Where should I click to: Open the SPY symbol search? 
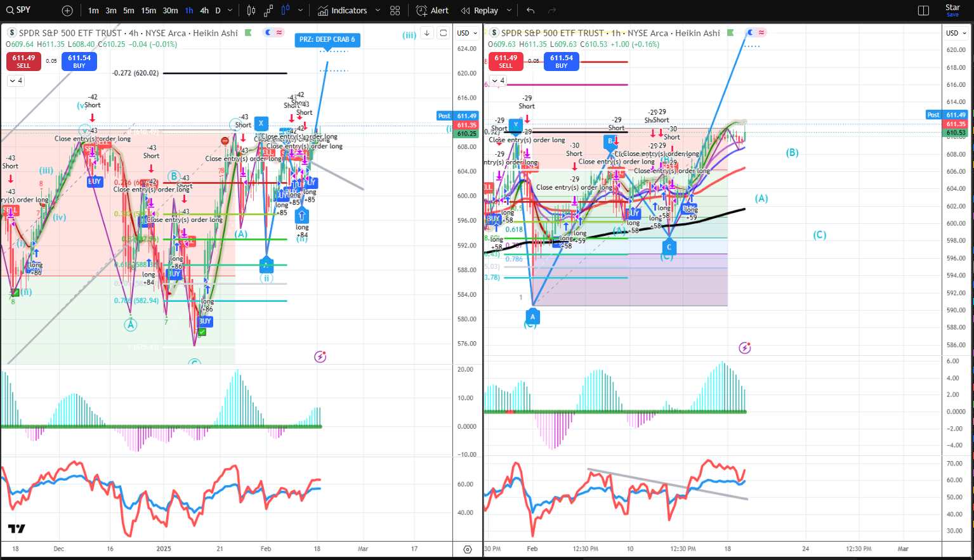pyautogui.click(x=19, y=10)
